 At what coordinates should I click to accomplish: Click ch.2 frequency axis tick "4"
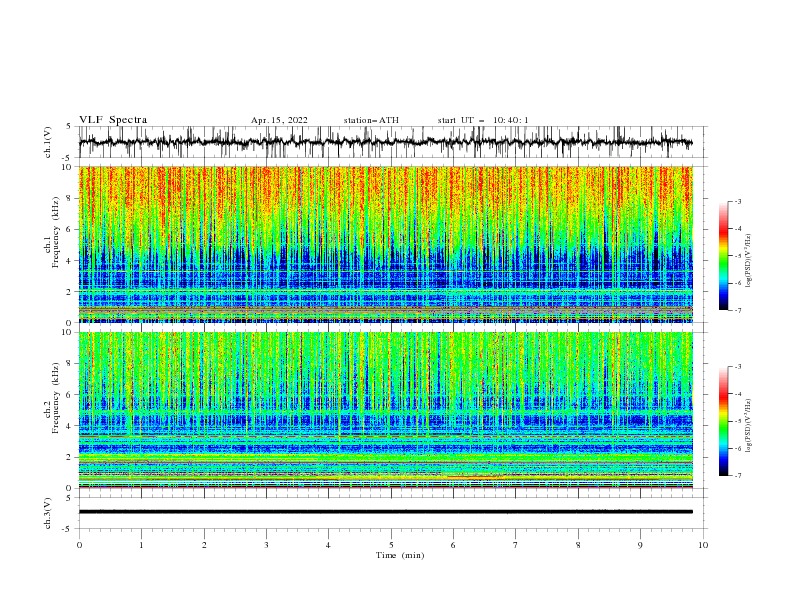(69, 426)
